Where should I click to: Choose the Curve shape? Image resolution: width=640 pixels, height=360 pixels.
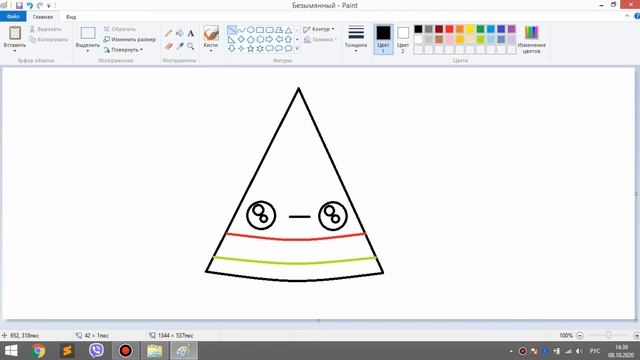click(241, 30)
